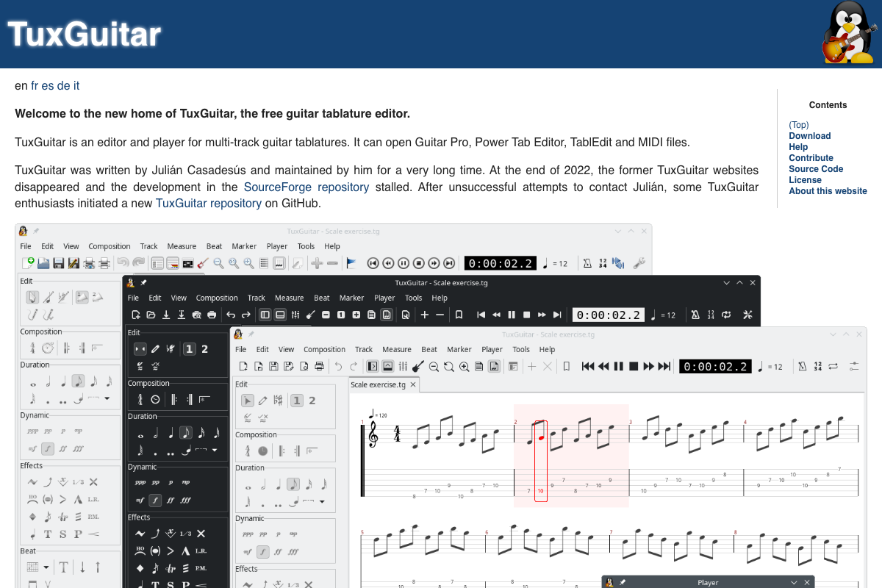
Task: Pause playback in the front window
Action: [x=619, y=366]
